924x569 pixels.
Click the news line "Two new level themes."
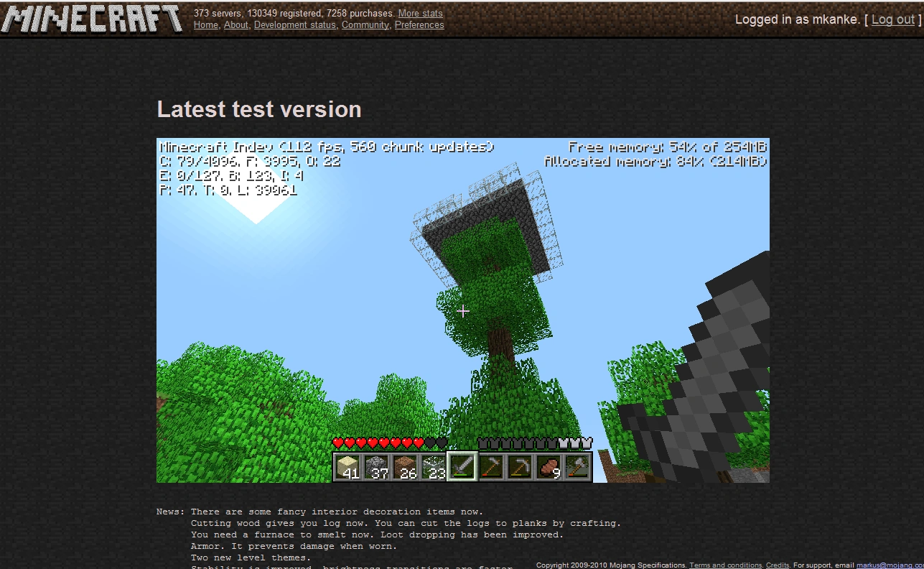tap(251, 558)
